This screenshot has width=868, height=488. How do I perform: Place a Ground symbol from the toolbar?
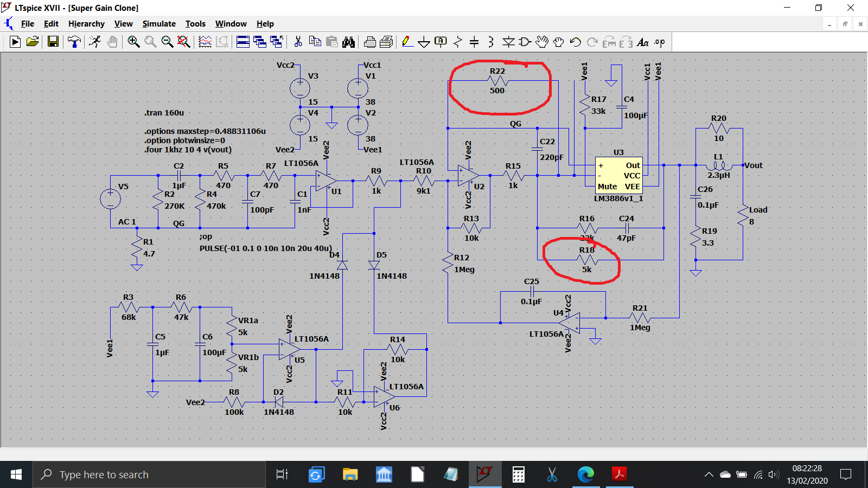pos(424,42)
